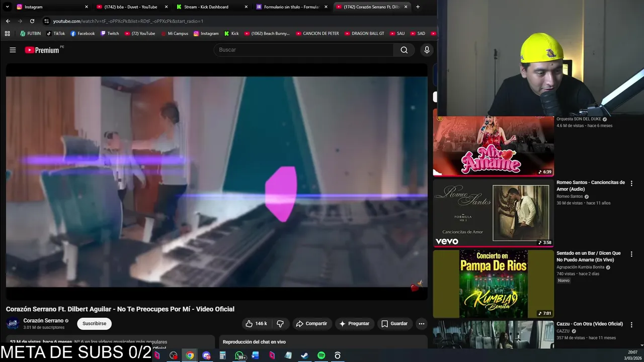
Task: Open options menu for Romeo Santos video
Action: tap(631, 184)
